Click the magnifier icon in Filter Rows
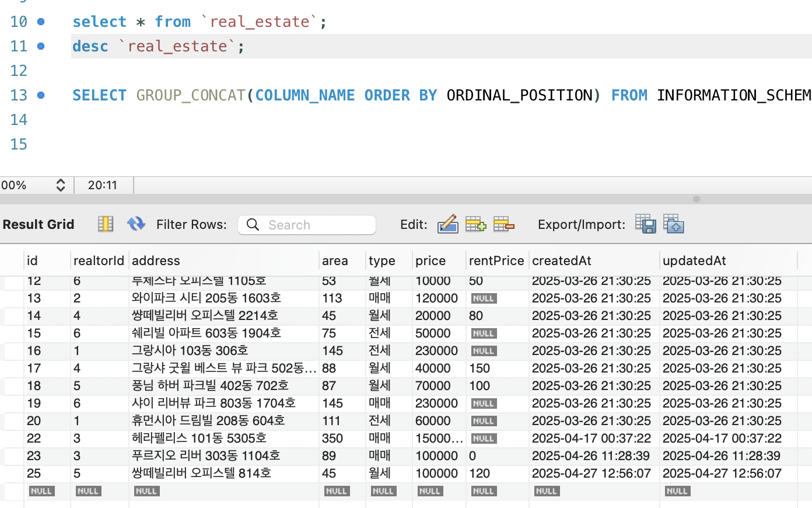812x508 pixels. 253,225
